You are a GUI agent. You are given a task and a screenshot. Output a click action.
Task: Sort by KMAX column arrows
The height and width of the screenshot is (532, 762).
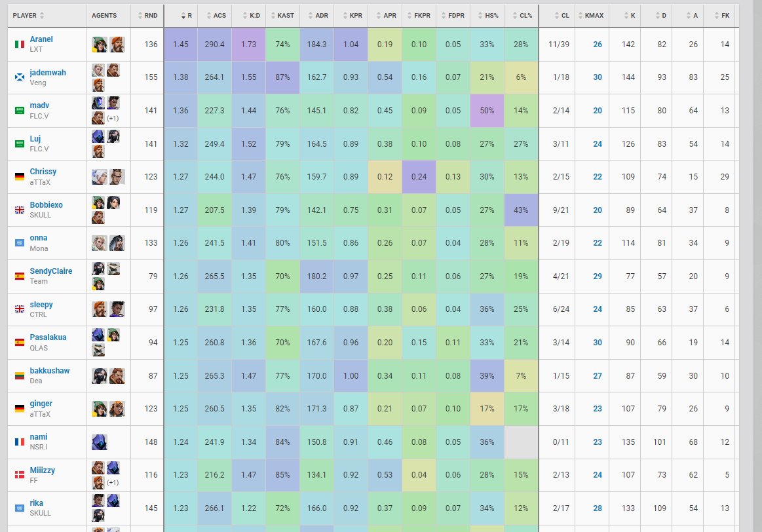coord(581,16)
